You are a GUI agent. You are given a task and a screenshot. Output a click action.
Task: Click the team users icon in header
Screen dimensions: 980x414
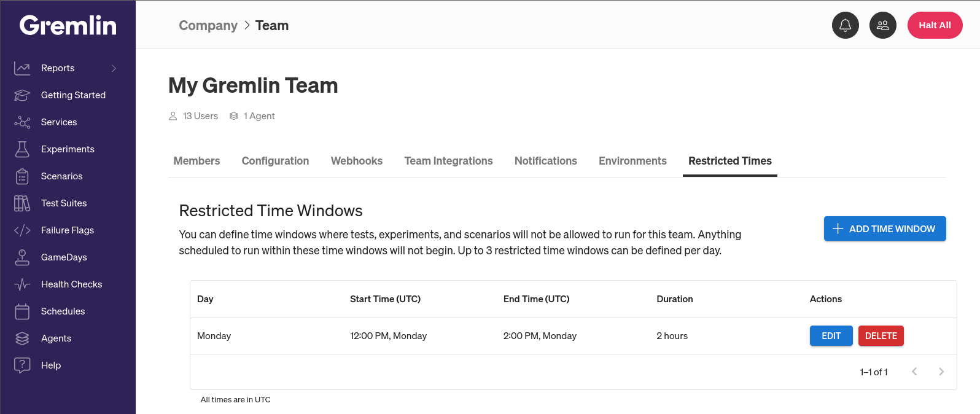pyautogui.click(x=883, y=25)
